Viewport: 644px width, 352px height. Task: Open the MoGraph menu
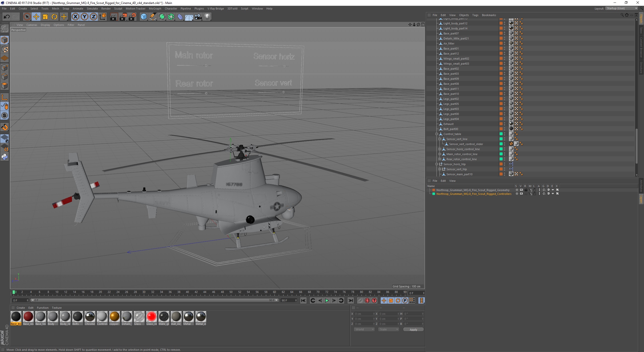pos(155,9)
